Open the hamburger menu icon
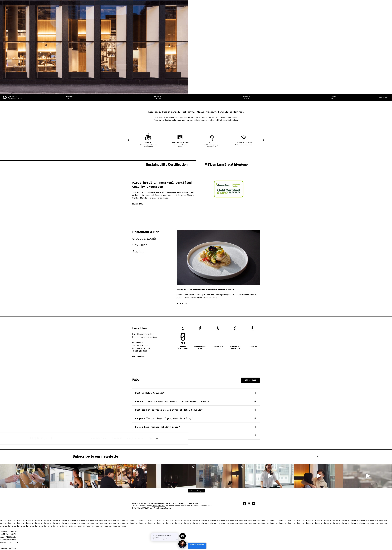392x550 pixels. pos(157,438)
